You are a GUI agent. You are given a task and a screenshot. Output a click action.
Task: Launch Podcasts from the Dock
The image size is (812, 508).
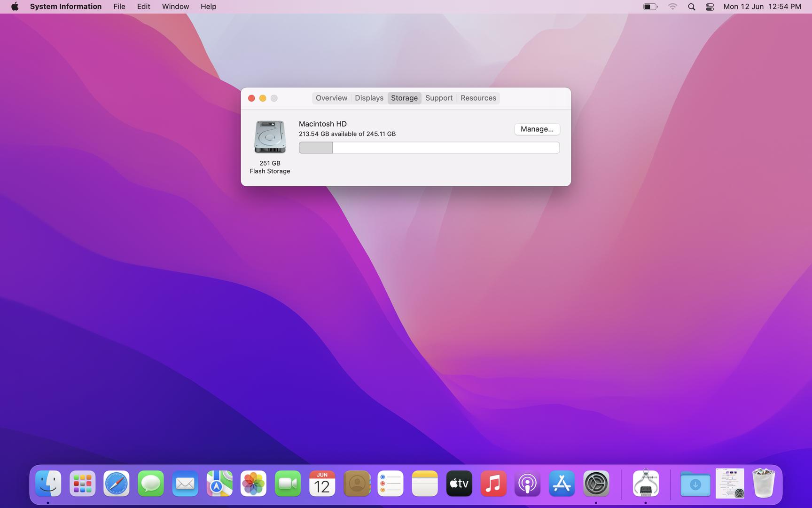pos(527,484)
